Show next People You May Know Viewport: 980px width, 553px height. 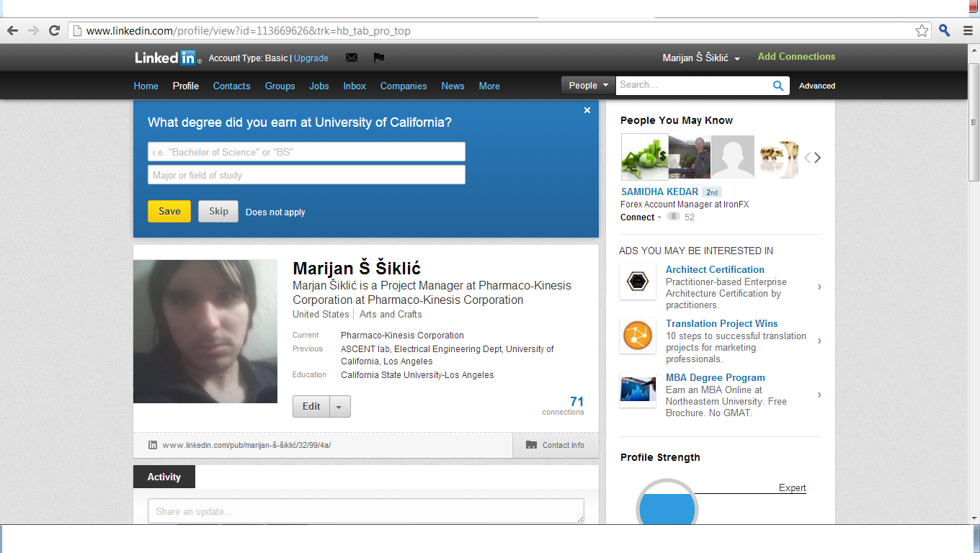818,158
